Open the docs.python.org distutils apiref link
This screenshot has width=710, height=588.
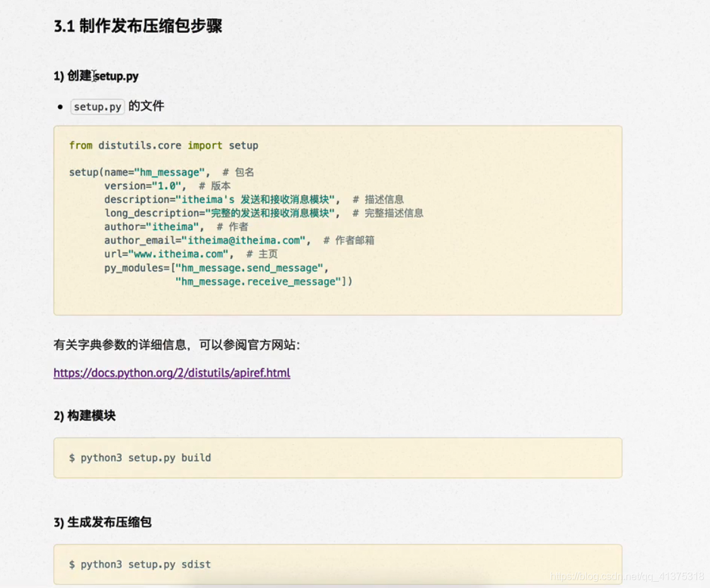(x=172, y=372)
